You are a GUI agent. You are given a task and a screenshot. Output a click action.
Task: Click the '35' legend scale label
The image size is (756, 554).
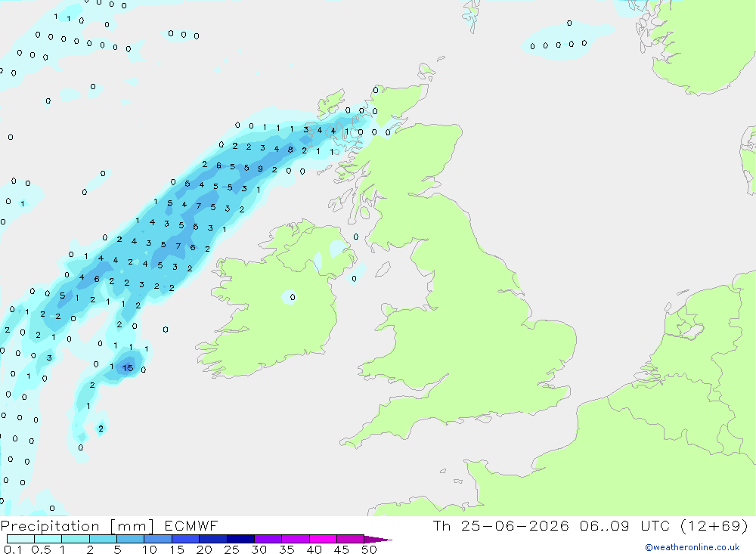click(287, 549)
